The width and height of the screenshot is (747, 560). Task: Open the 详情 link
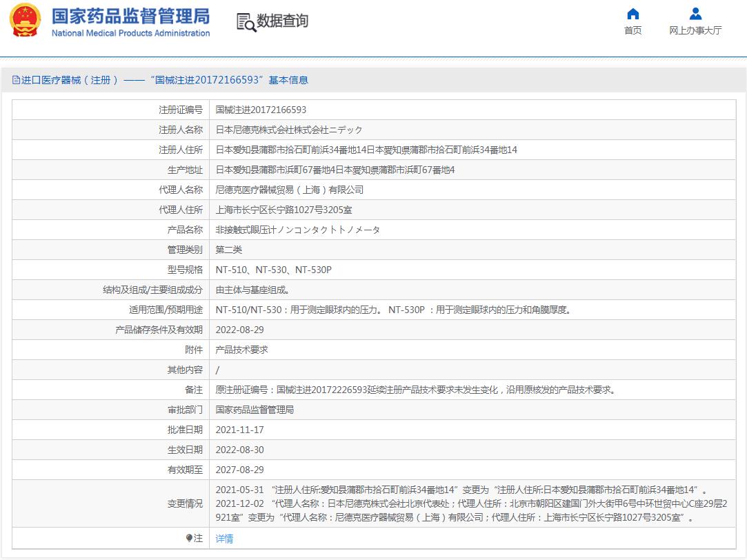tap(224, 539)
